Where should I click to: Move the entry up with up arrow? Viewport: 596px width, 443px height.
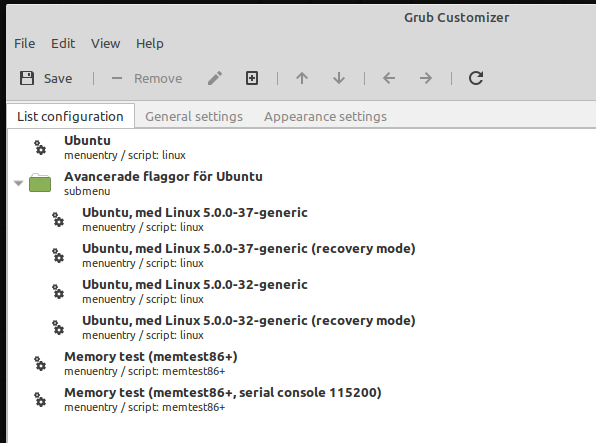coord(302,78)
